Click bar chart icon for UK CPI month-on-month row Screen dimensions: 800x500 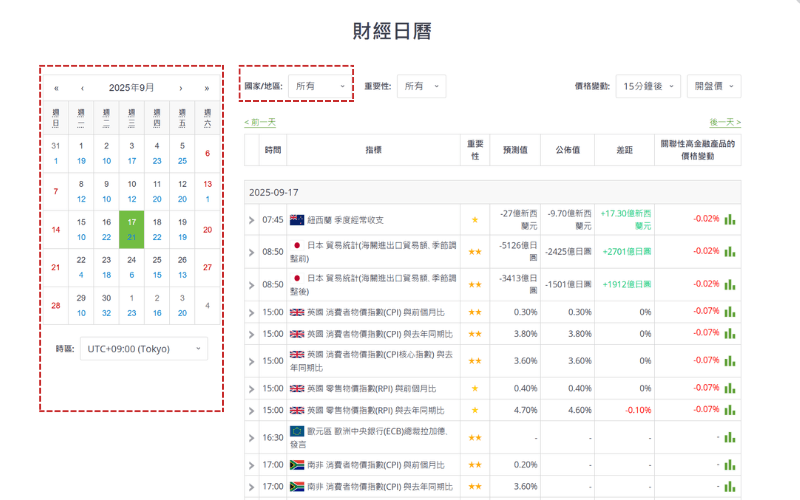point(729,312)
